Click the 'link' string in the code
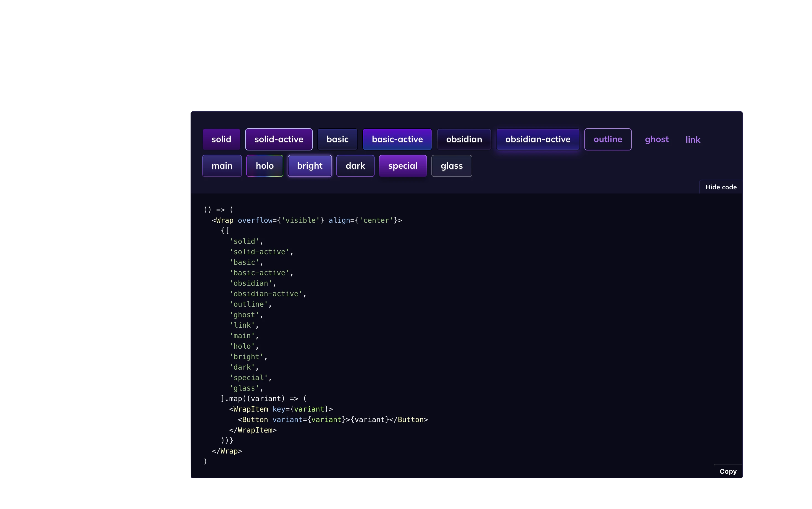The width and height of the screenshot is (812, 509). coord(242,325)
